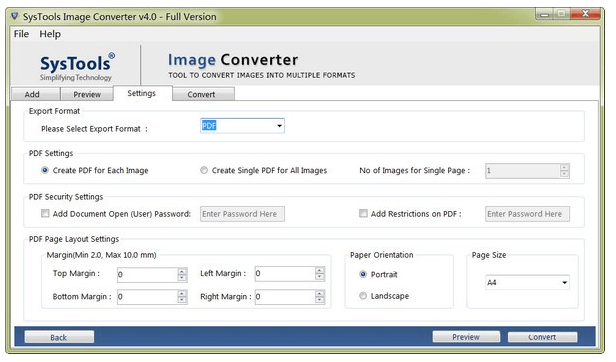Viewport: 616px width, 362px height.
Task: Select Landscape paper orientation
Action: (384, 296)
